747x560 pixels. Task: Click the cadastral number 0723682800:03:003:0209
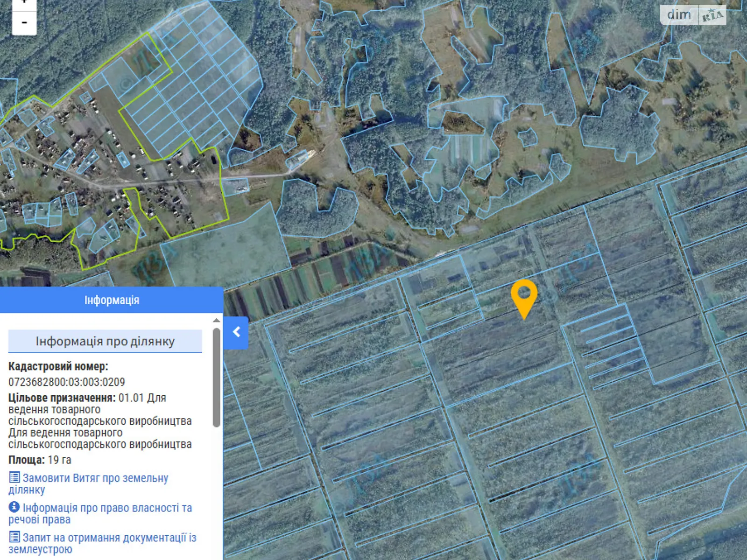[67, 382]
